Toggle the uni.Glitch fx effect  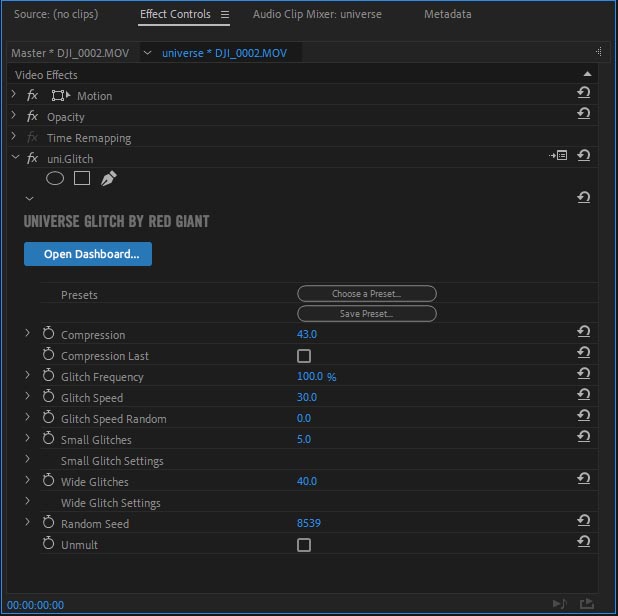[x=32, y=158]
